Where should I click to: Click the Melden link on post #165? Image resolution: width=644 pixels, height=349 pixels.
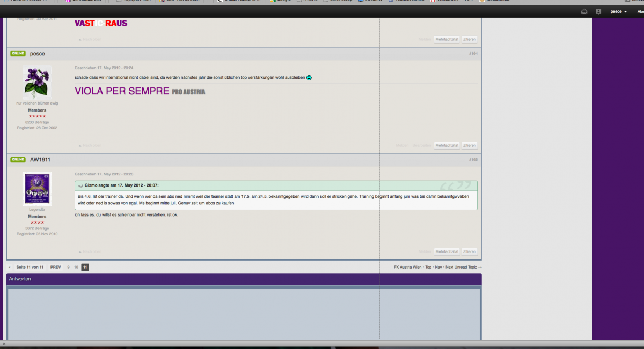click(x=425, y=251)
